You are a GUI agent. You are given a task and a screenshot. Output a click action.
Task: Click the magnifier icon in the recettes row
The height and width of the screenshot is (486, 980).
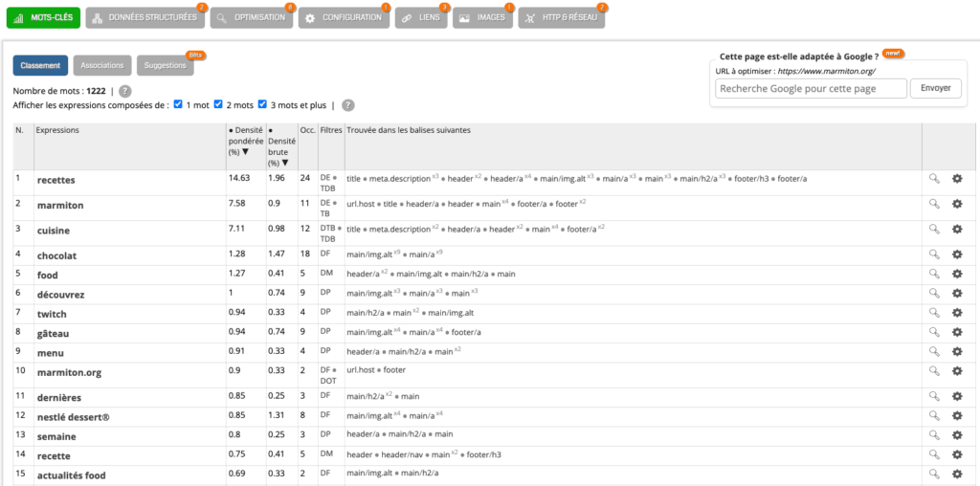tap(933, 178)
